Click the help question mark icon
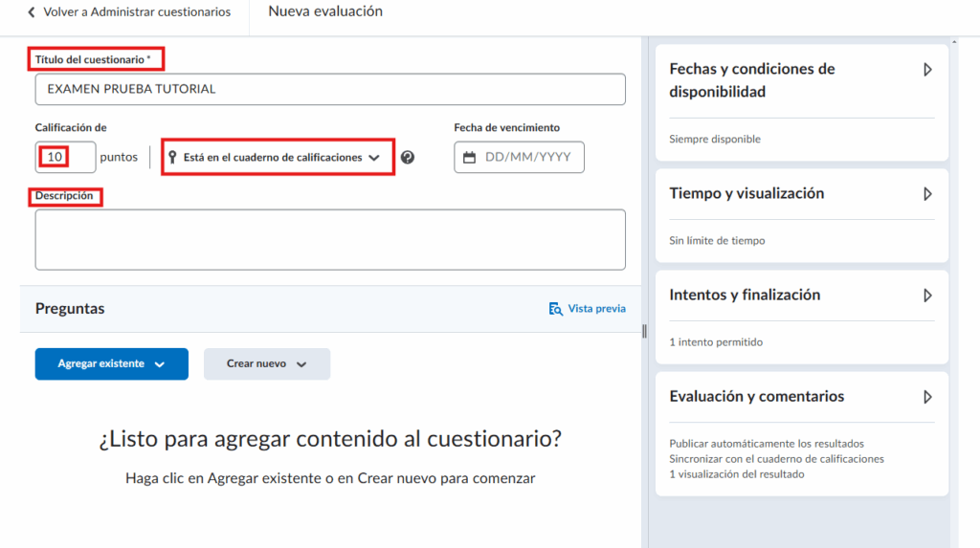The height and width of the screenshot is (548, 980). [408, 158]
